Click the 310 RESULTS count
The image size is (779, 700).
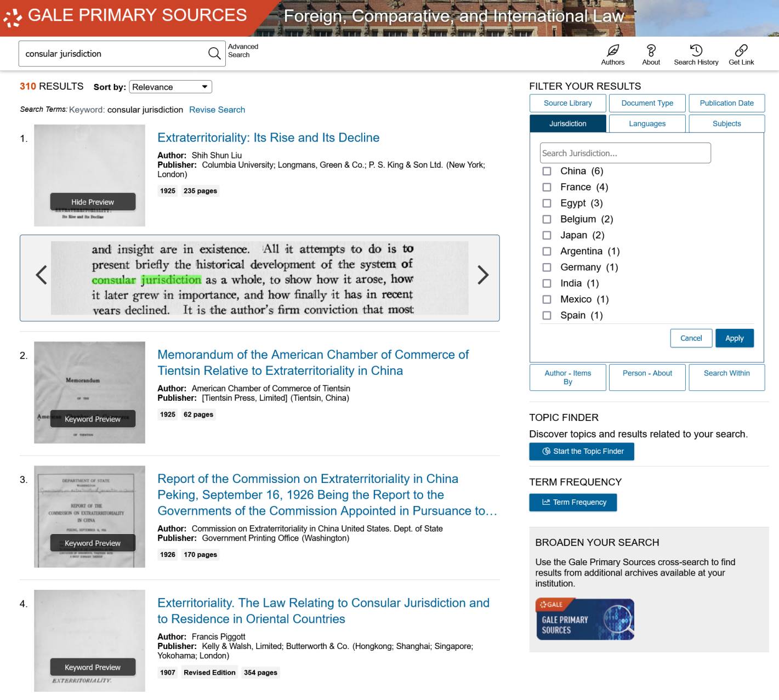point(52,86)
